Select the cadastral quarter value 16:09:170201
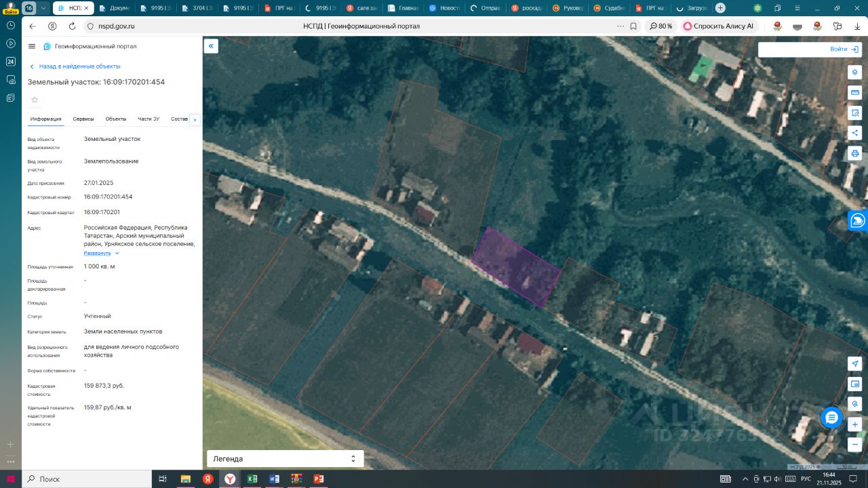This screenshot has width=868, height=488. point(102,212)
